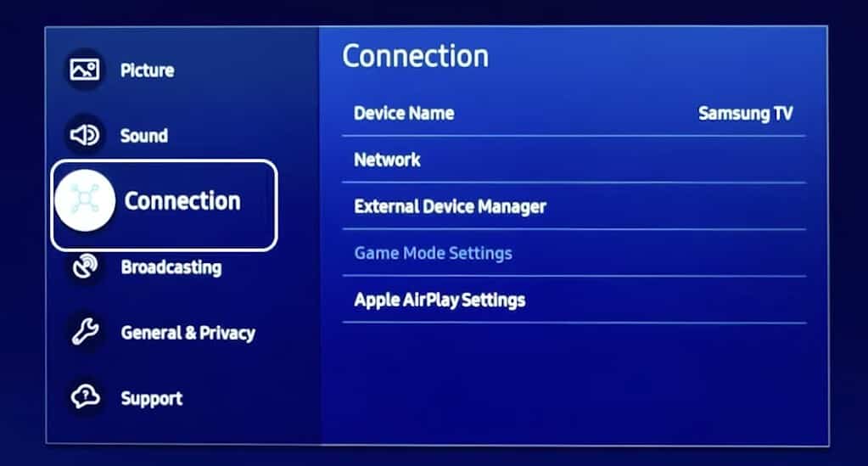Choose the Sound label in sidebar
868x466 pixels.
[x=144, y=135]
